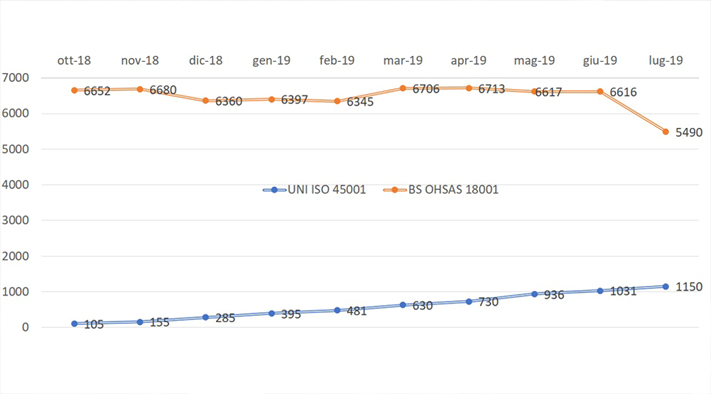The image size is (711, 394).
Task: Click the feb-19 axis label
Action: [337, 61]
